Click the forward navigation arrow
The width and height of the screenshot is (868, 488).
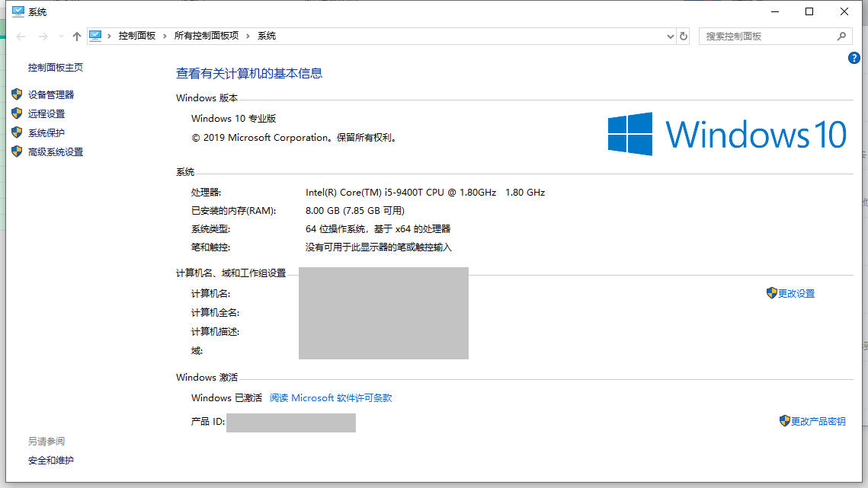click(43, 36)
